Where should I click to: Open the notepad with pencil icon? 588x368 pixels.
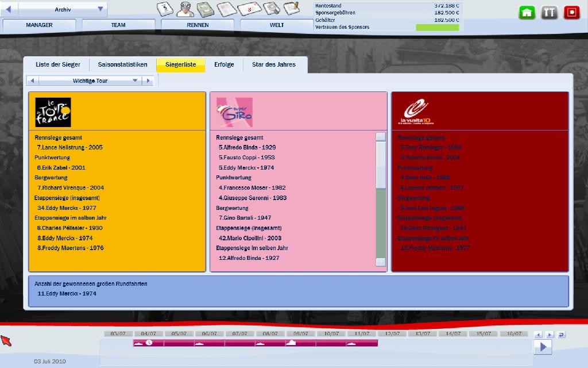click(292, 9)
